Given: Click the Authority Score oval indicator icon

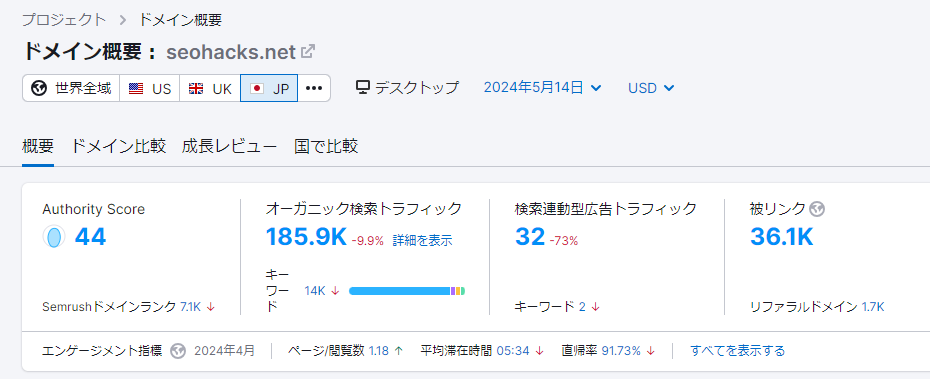Looking at the screenshot, I should coord(53,237).
